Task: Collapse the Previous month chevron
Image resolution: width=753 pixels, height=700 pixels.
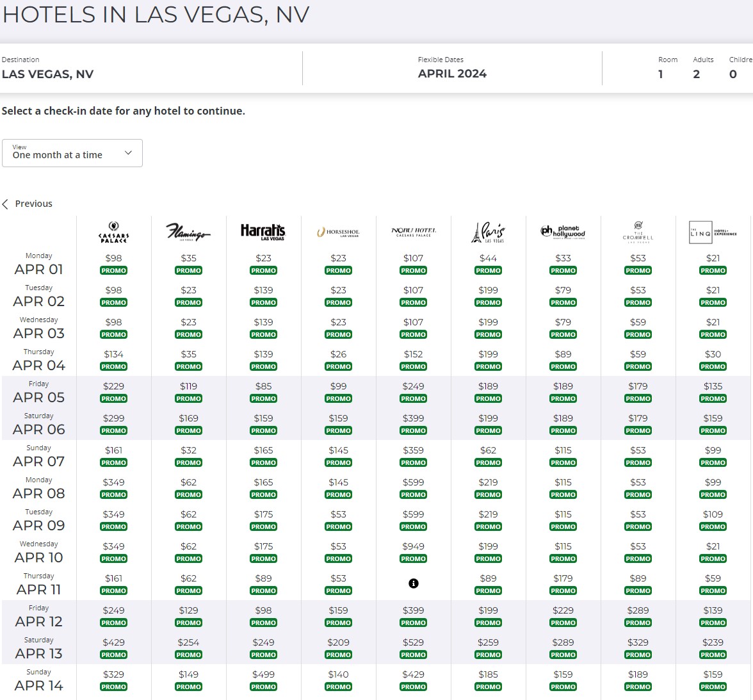Action: 6,203
